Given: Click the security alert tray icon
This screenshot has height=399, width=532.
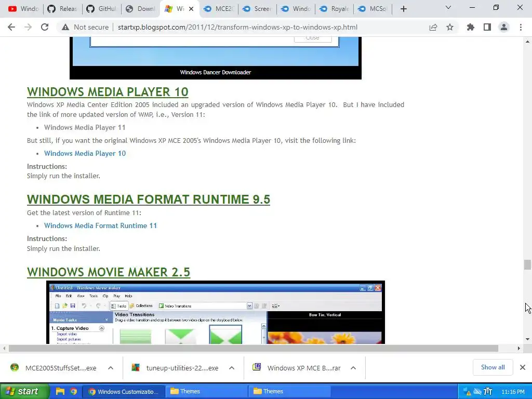Looking at the screenshot, I should (x=468, y=392).
